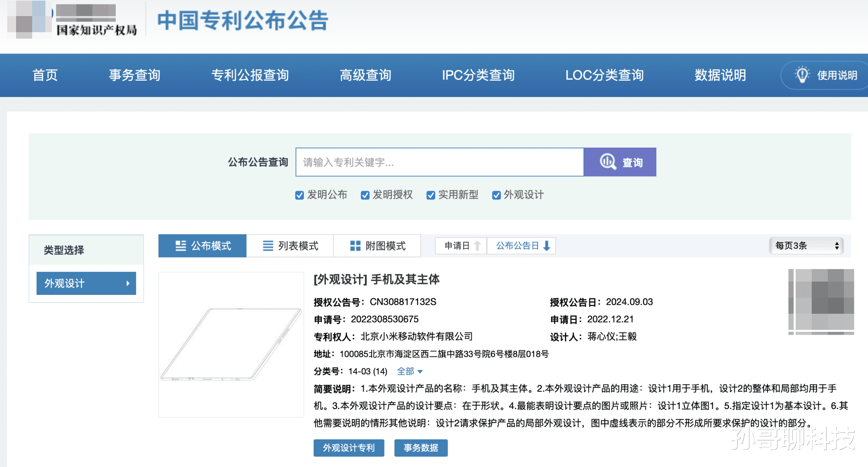Viewport: 868px width, 467px height.
Task: Click the down arrow beside 公布公告日
Action: pos(547,246)
